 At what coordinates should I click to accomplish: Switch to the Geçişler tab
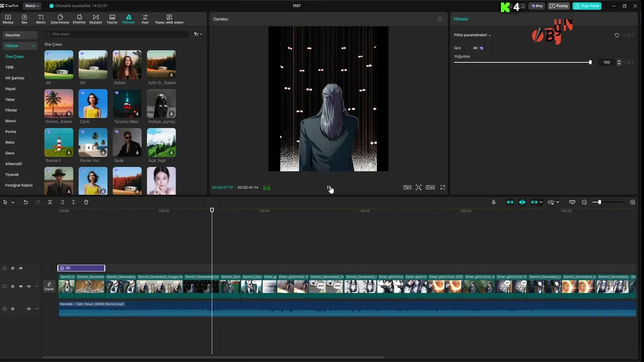point(96,19)
